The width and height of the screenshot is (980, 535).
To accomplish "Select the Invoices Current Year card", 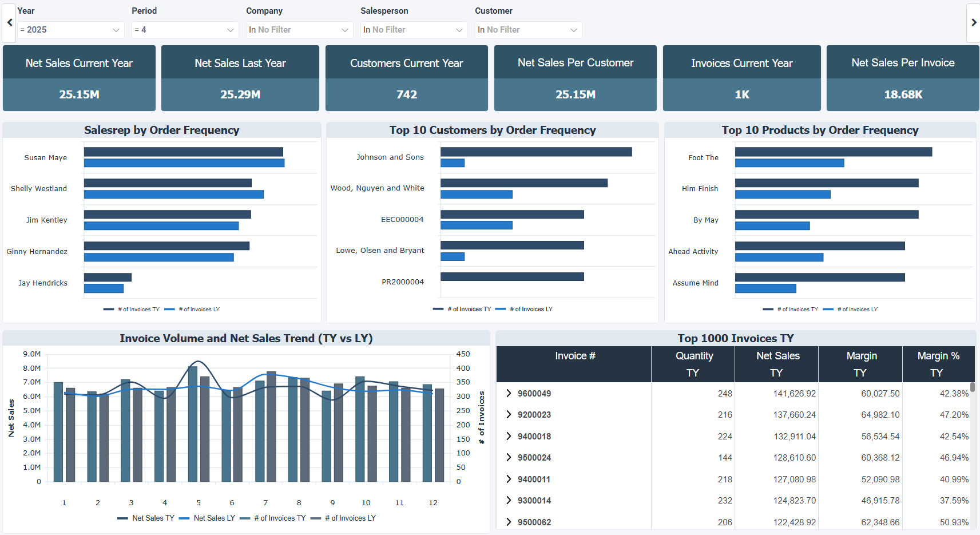I will [x=742, y=78].
